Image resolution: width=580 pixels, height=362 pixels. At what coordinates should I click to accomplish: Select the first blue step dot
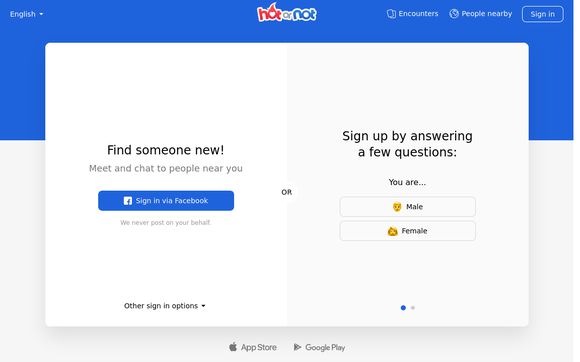[x=403, y=308]
